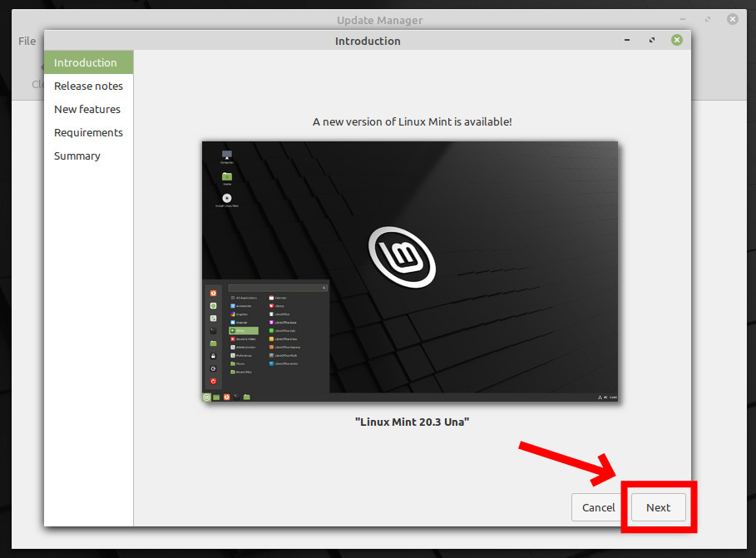Maximize the Update Manager window

708,19
